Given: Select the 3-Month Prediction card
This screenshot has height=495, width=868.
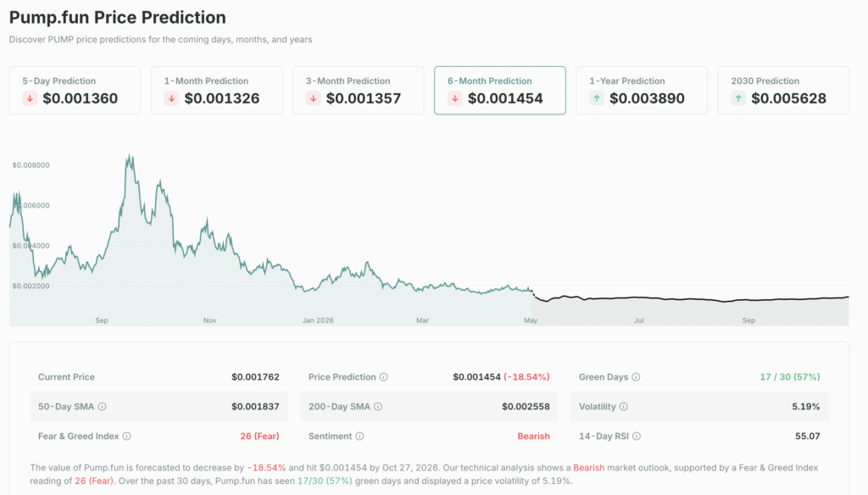Looking at the screenshot, I should coord(358,90).
